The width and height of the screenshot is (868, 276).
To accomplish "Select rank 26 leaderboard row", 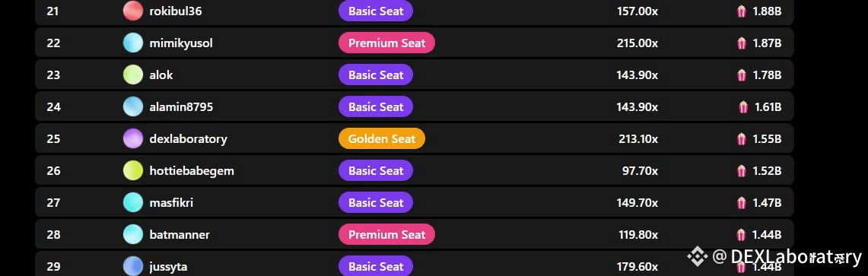I will pos(414,170).
